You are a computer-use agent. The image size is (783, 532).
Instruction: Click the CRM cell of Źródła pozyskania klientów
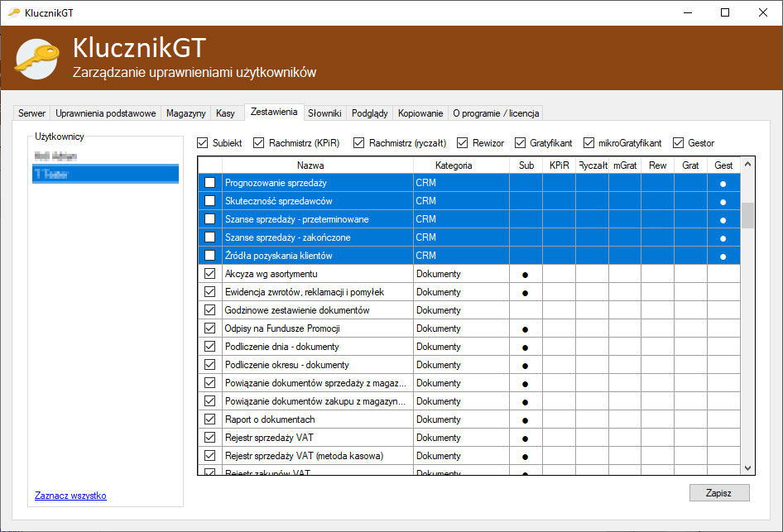click(461, 256)
